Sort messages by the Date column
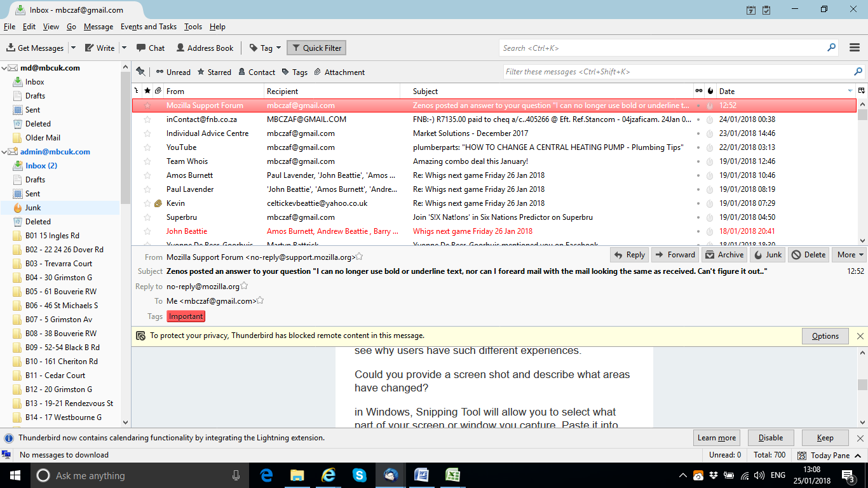The width and height of the screenshot is (868, 488). 785,91
